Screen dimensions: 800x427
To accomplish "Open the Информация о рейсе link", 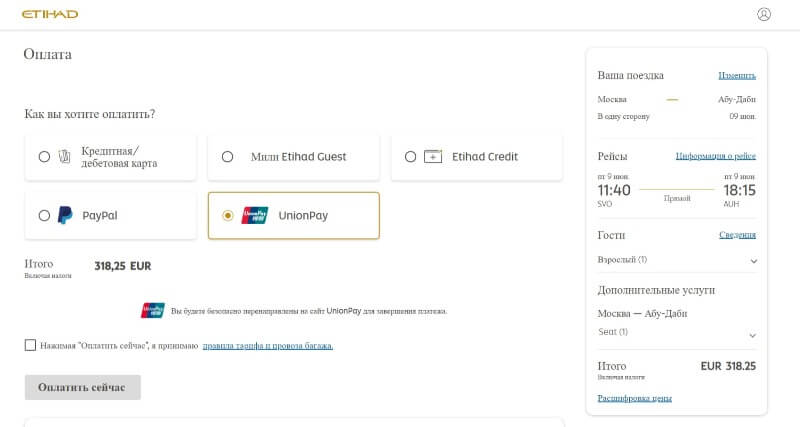I will 715,156.
